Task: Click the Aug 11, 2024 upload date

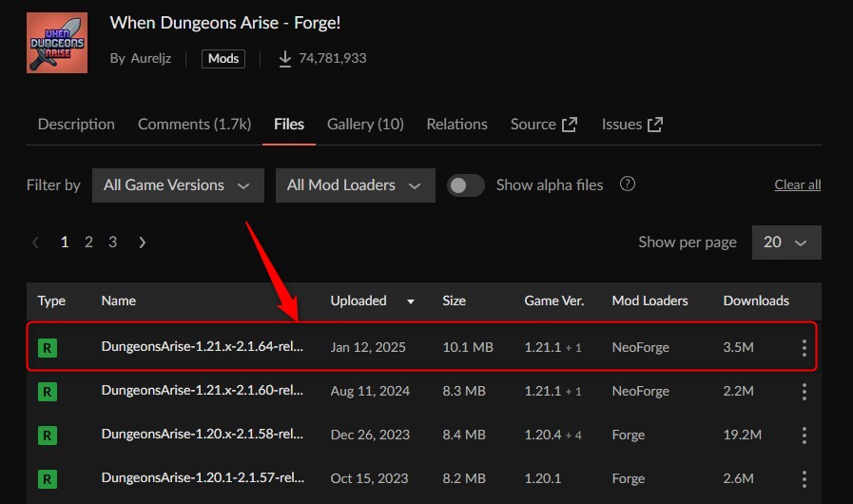Action: coord(371,391)
